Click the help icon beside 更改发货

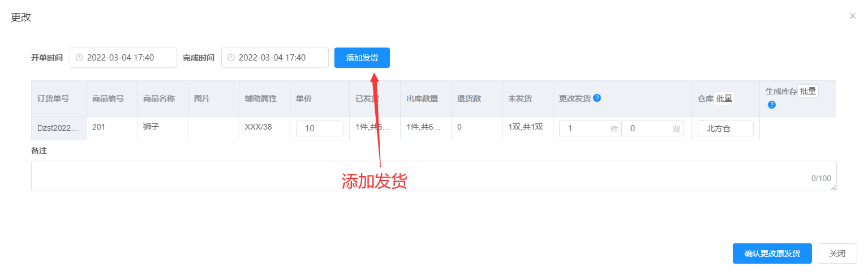coord(597,98)
